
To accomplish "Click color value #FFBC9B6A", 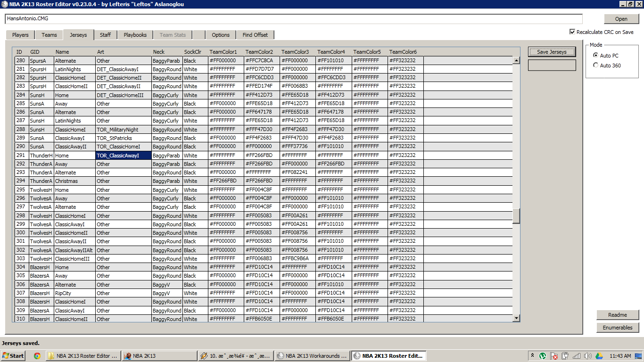I will (x=297, y=259).
